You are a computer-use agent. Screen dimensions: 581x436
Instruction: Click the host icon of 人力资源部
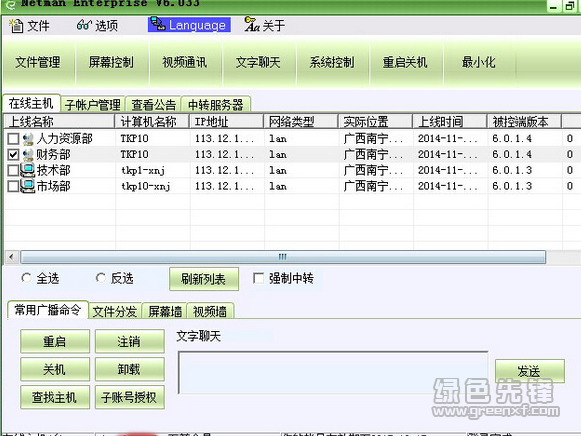coord(28,139)
